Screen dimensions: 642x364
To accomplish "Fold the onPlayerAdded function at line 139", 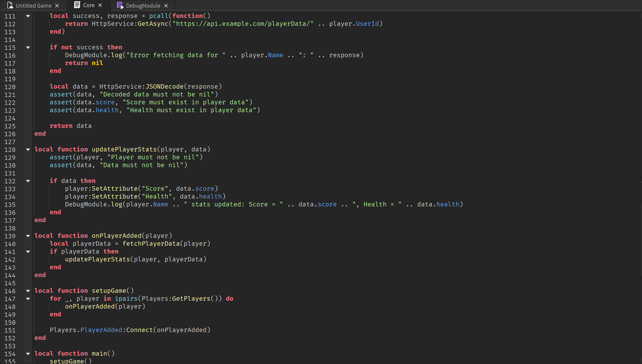I will click(x=28, y=236).
